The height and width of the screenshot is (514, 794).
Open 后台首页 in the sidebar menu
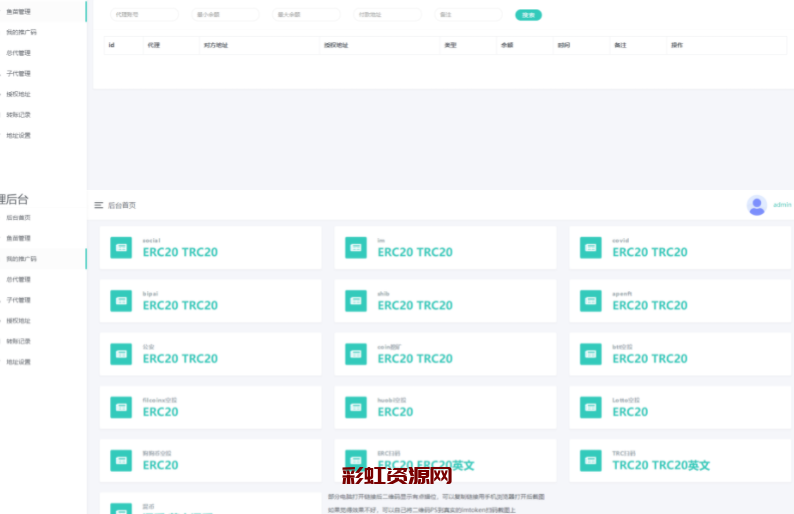click(x=19, y=217)
